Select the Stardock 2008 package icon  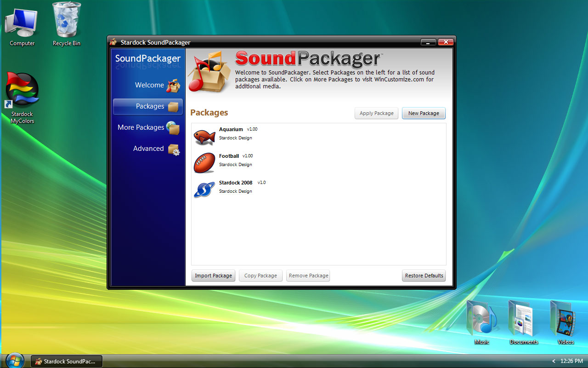click(x=204, y=189)
